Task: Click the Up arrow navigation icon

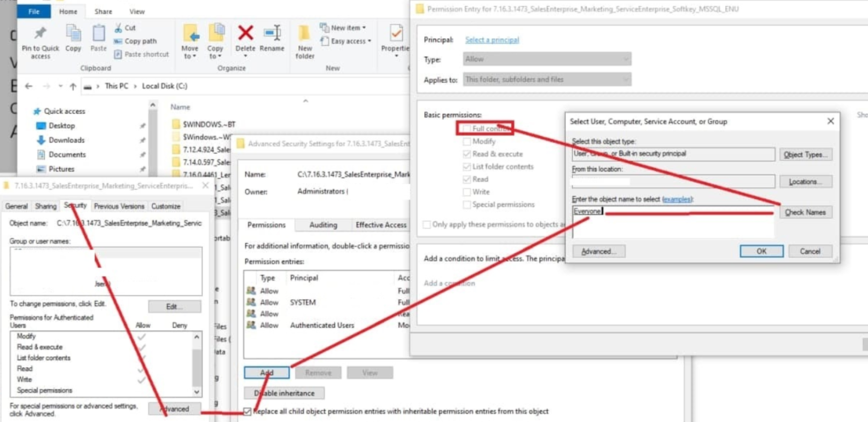Action: click(x=73, y=86)
